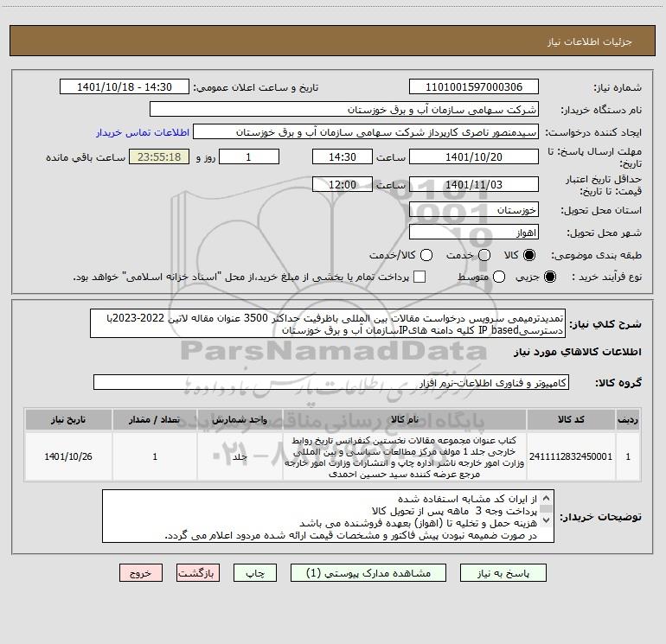Screen dimensions: 666x644
Task: Click the شرح کلی نیاز description box
Action: click(x=328, y=323)
